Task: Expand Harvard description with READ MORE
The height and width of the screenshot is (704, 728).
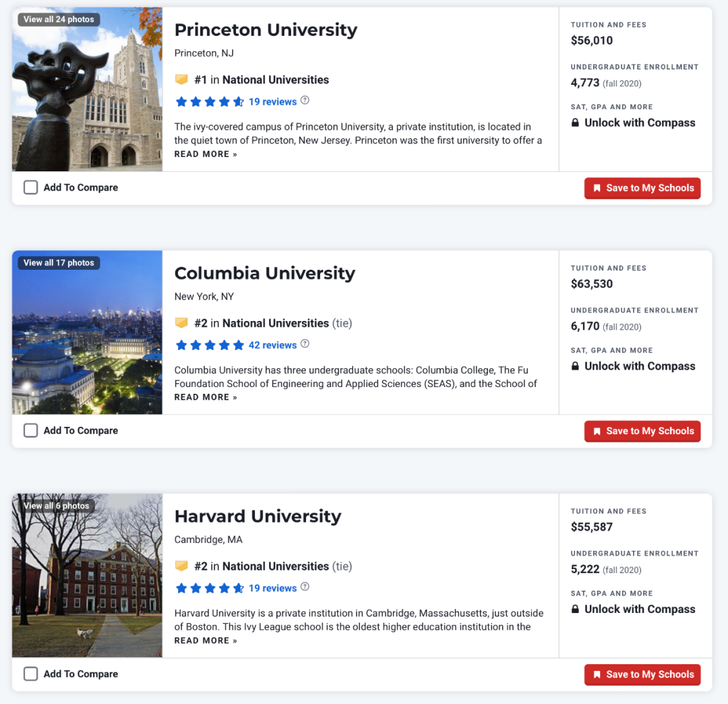Action: (206, 641)
